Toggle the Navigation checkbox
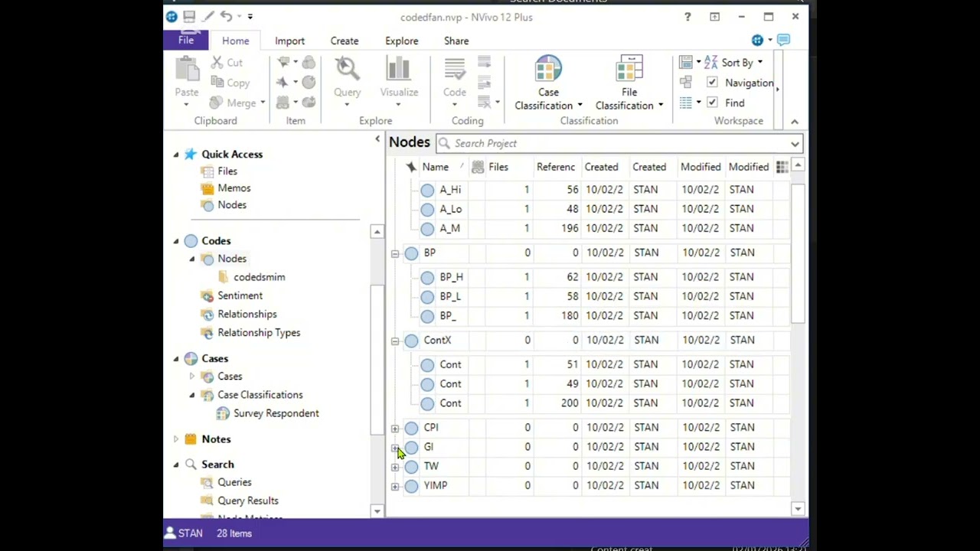Image resolution: width=980 pixels, height=551 pixels. tap(712, 83)
